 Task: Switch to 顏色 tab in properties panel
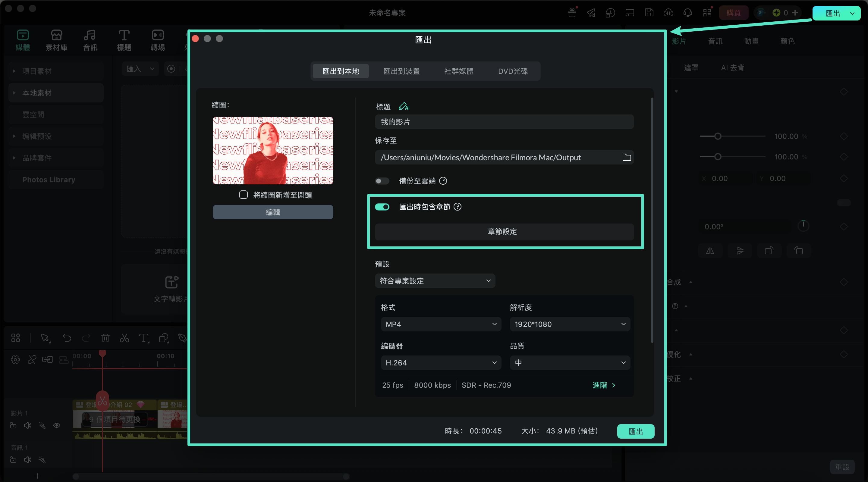[787, 41]
